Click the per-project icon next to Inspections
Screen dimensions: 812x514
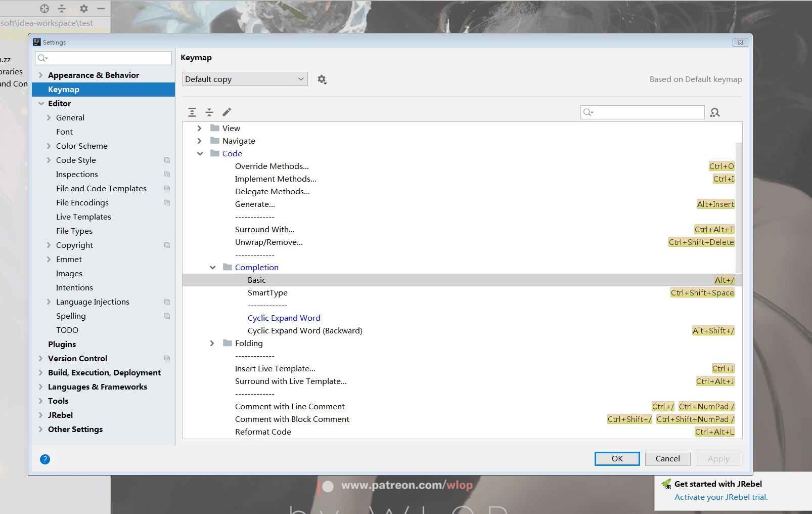coord(167,175)
